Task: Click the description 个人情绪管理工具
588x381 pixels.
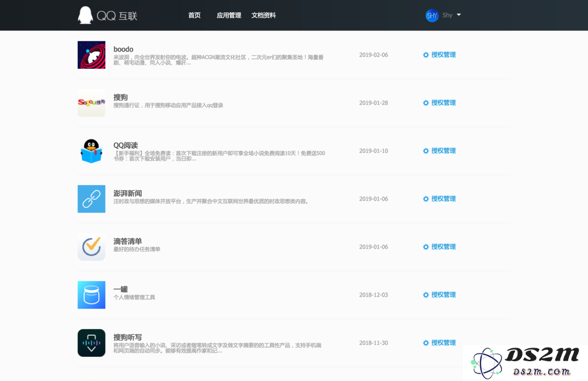Action: (x=134, y=298)
